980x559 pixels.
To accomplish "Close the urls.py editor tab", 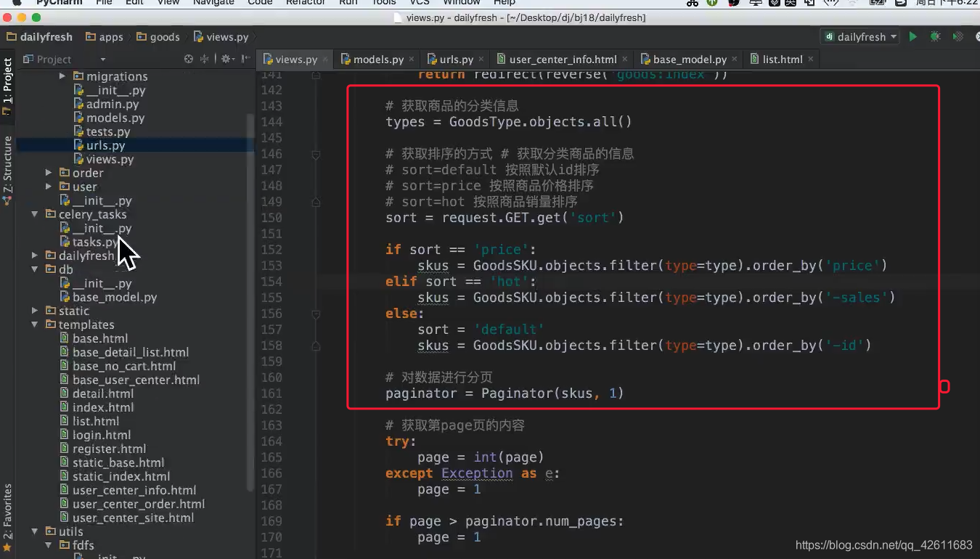I will point(481,60).
